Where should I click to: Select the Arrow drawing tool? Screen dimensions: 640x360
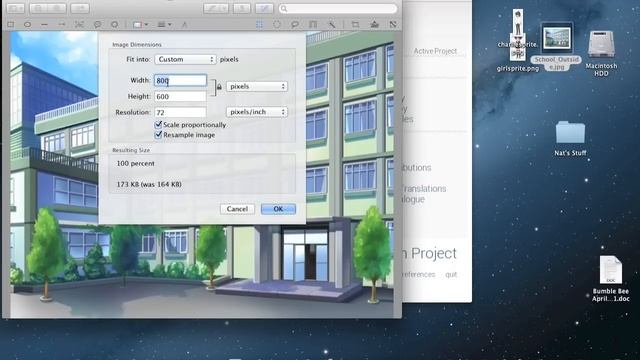coord(62,24)
